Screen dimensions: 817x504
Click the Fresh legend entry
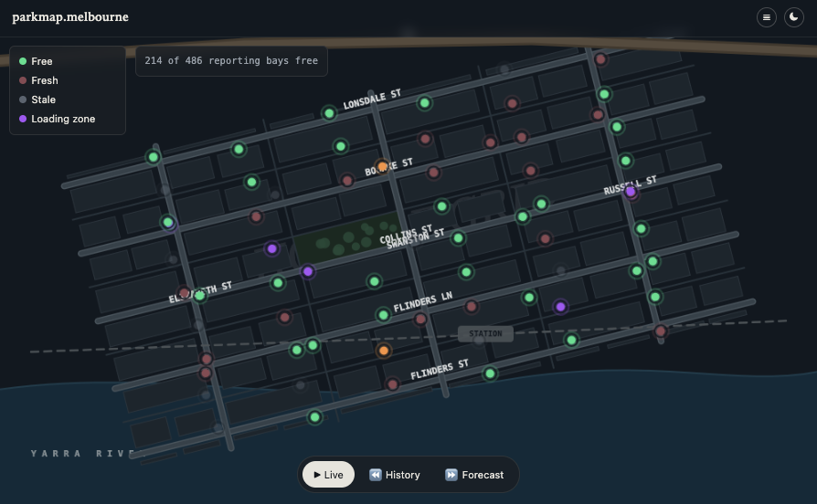(38, 80)
